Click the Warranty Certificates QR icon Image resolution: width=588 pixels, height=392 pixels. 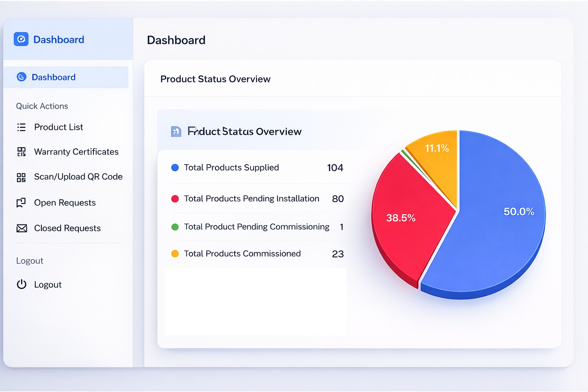(x=21, y=152)
